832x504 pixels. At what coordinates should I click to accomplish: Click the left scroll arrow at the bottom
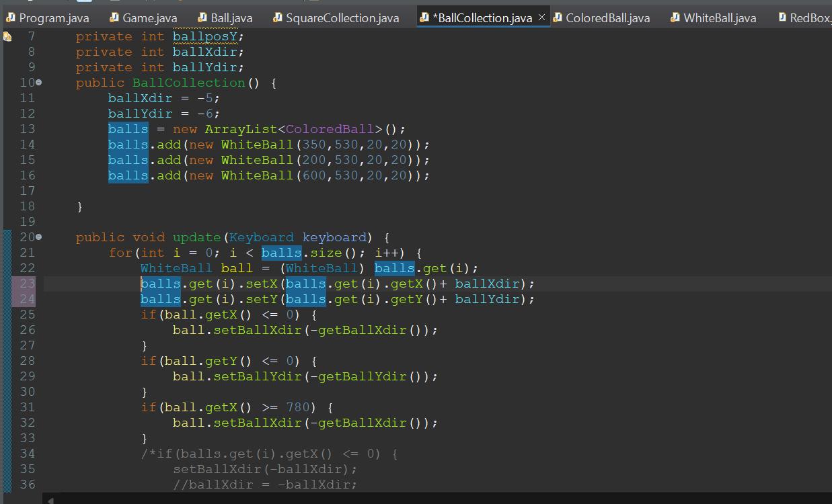[51, 499]
